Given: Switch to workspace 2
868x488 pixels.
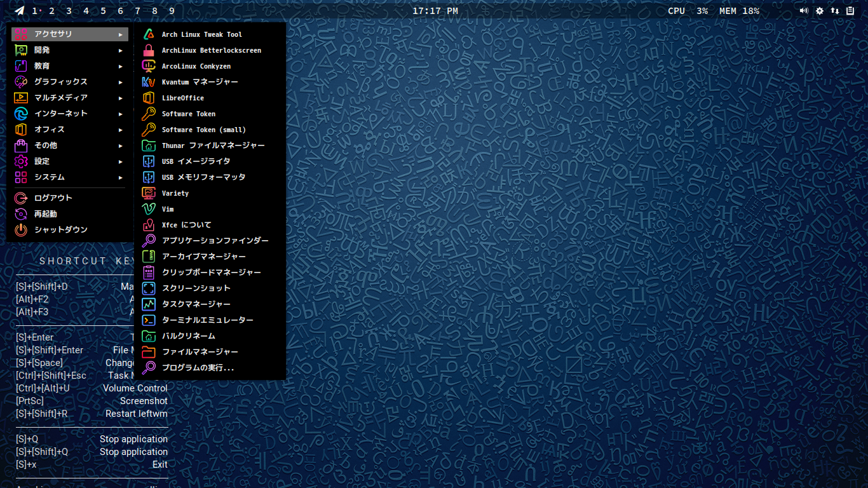Looking at the screenshot, I should click(x=51, y=11).
